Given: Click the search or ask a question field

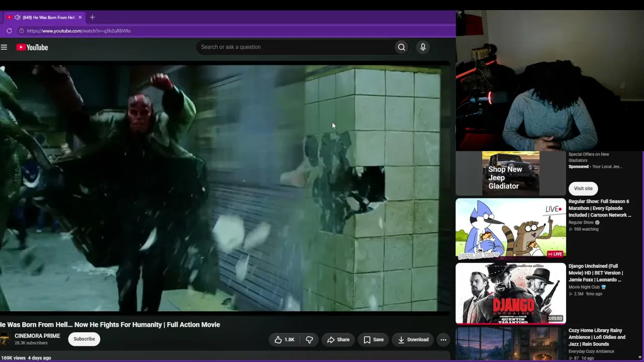Looking at the screenshot, I should click(x=295, y=47).
